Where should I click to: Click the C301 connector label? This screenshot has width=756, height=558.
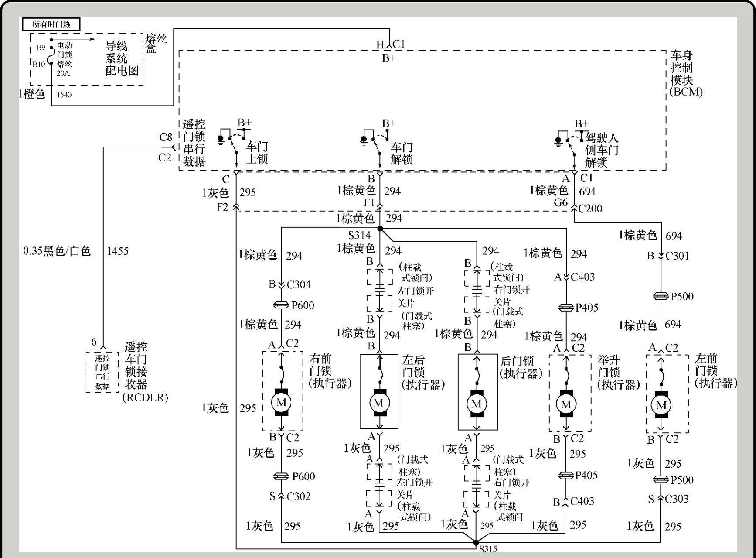point(677,256)
